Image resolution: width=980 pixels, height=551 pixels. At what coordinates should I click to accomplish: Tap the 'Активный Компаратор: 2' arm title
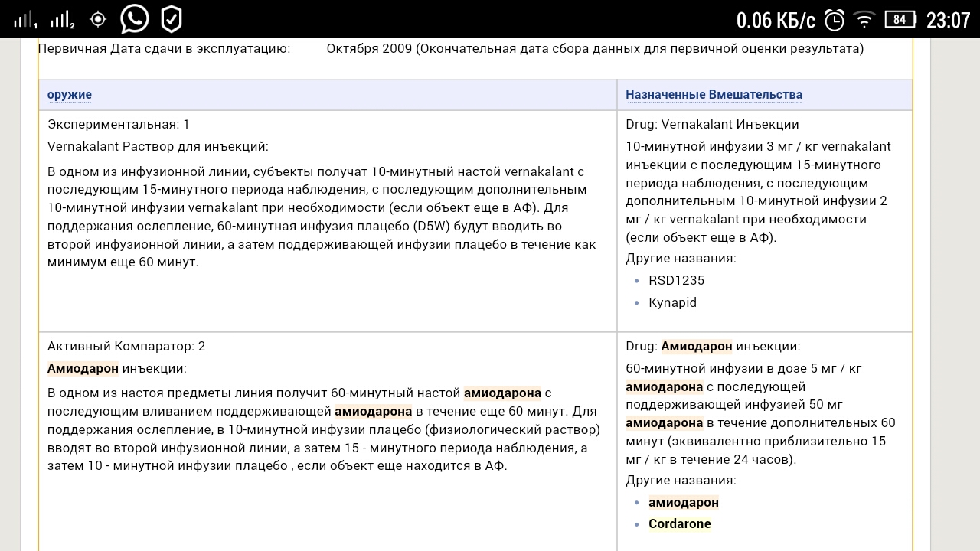126,346
